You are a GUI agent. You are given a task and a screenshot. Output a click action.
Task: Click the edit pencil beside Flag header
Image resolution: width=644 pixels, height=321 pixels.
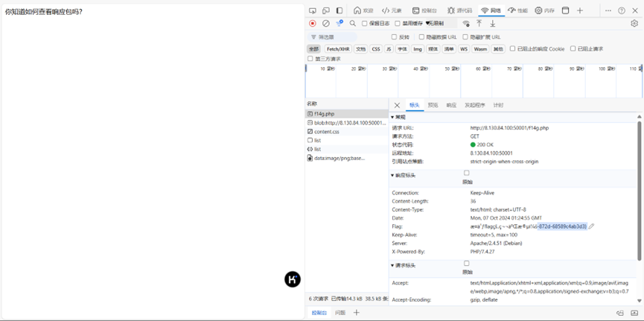coord(592,226)
